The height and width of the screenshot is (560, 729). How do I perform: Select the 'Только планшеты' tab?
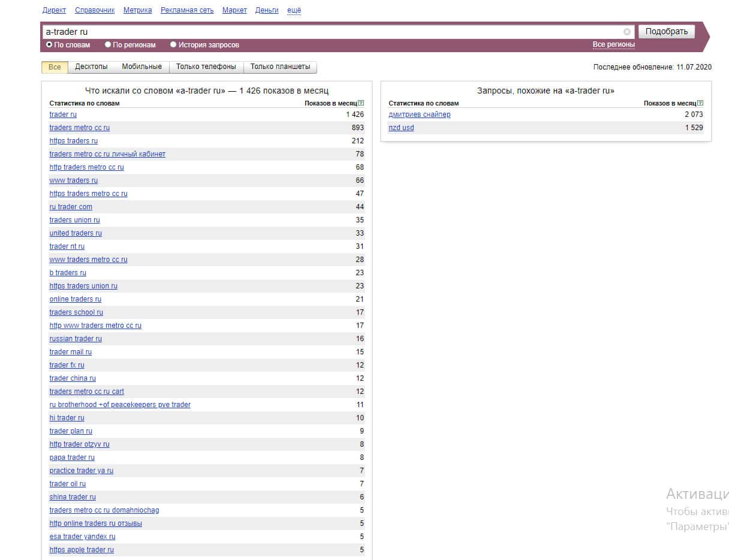coord(280,67)
